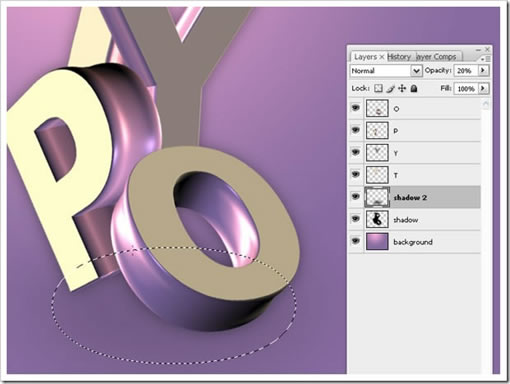Viewport: 510px width, 384px height.
Task: Select the Y layer by name
Action: pyautogui.click(x=396, y=153)
